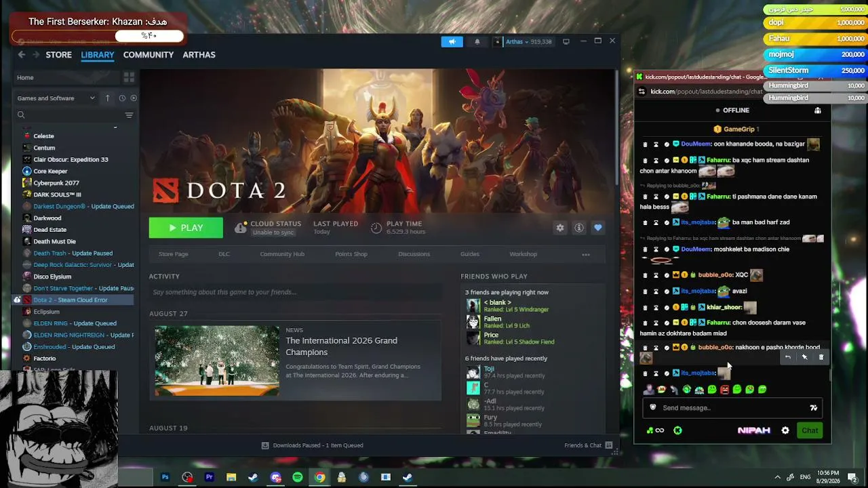Open Google Chrome from the taskbar
868x488 pixels.
coord(319,477)
